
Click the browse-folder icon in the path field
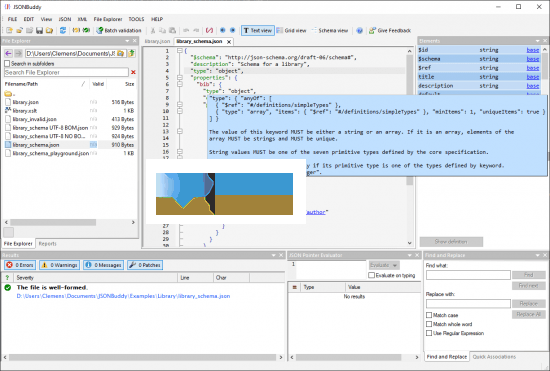click(x=120, y=53)
